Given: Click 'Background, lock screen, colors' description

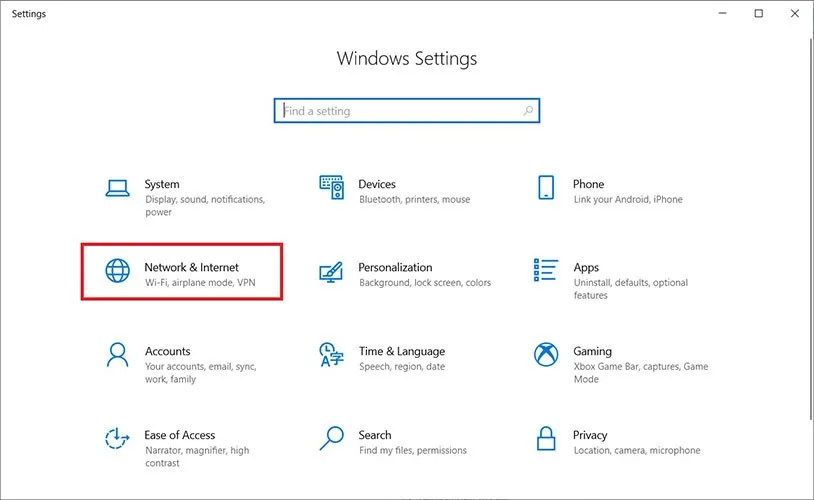Looking at the screenshot, I should tap(425, 283).
